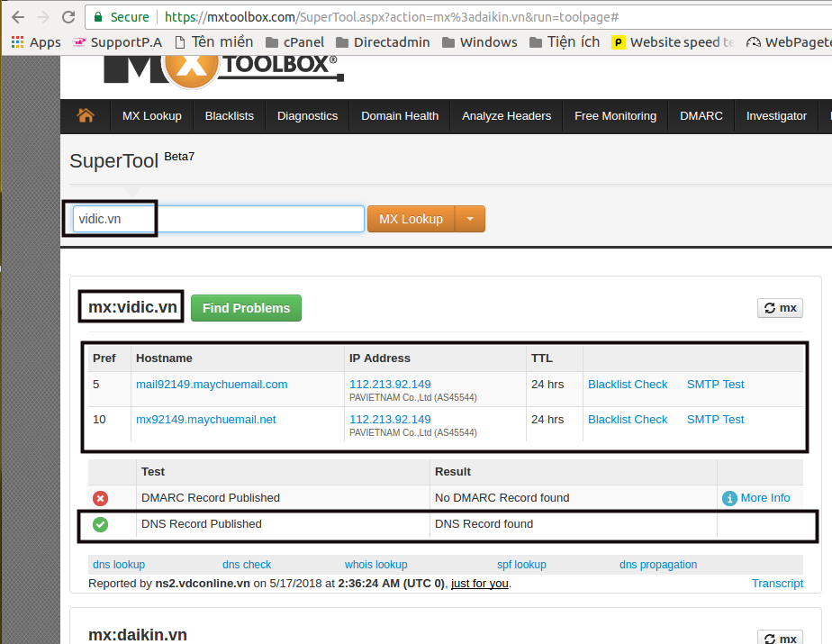Open the MX Lookup nav tab

click(x=152, y=115)
